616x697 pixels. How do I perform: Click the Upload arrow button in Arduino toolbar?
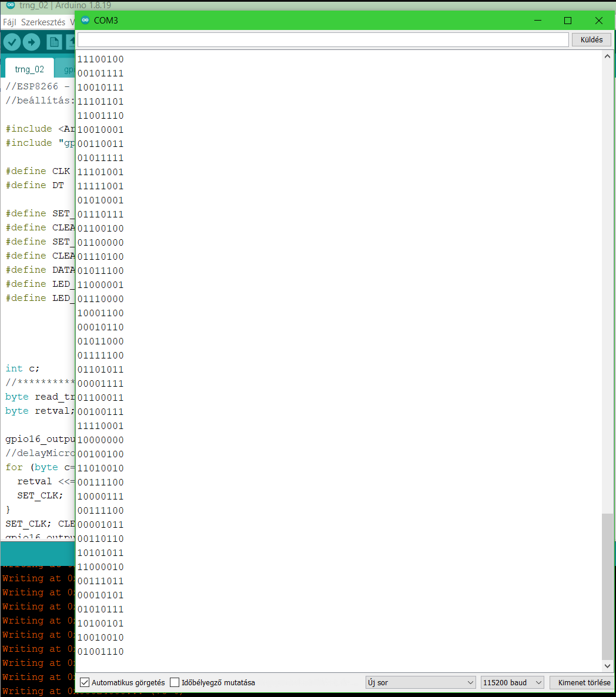coord(31,42)
